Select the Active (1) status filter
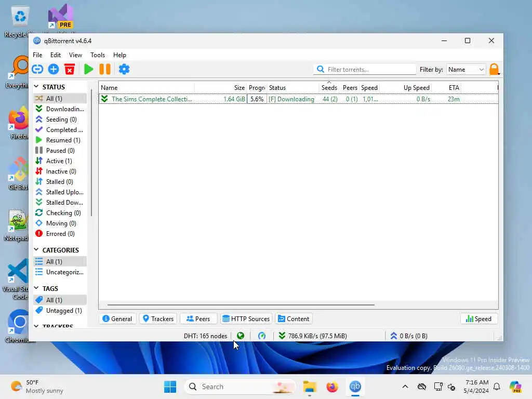 pos(60,161)
